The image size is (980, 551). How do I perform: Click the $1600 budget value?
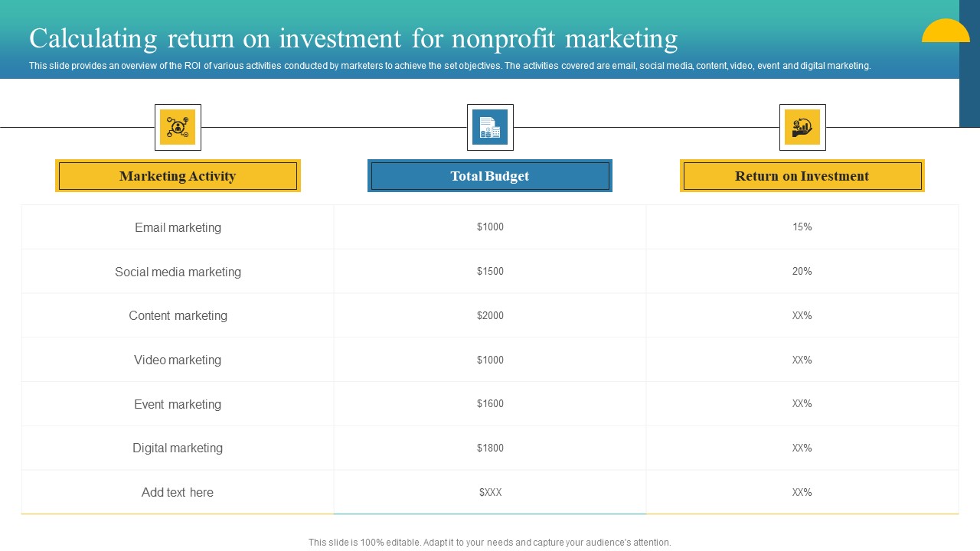click(490, 404)
